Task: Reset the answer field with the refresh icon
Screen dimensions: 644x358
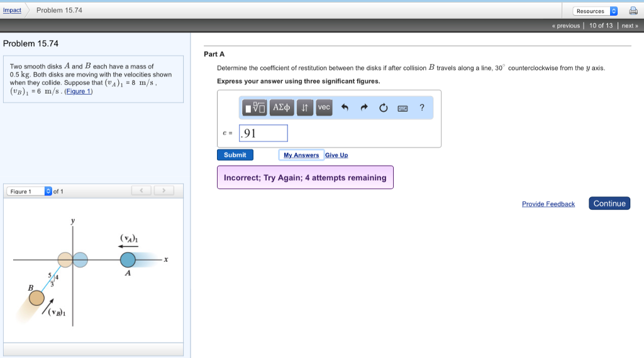Action: (x=384, y=108)
